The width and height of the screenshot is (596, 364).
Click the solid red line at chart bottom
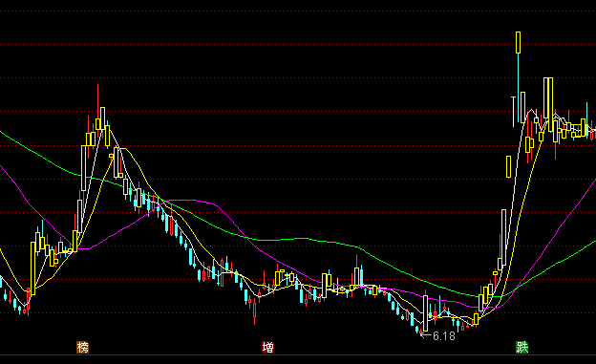[298, 355]
